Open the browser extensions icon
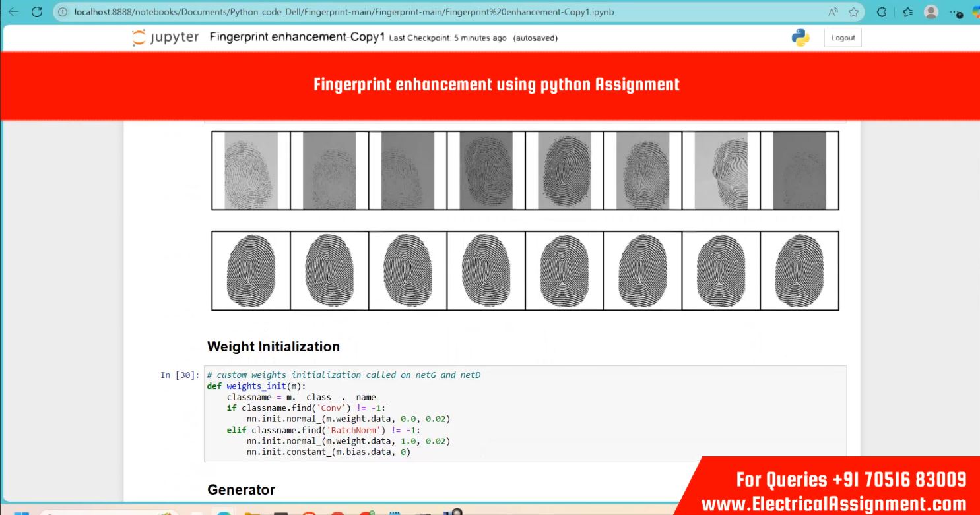 [882, 12]
